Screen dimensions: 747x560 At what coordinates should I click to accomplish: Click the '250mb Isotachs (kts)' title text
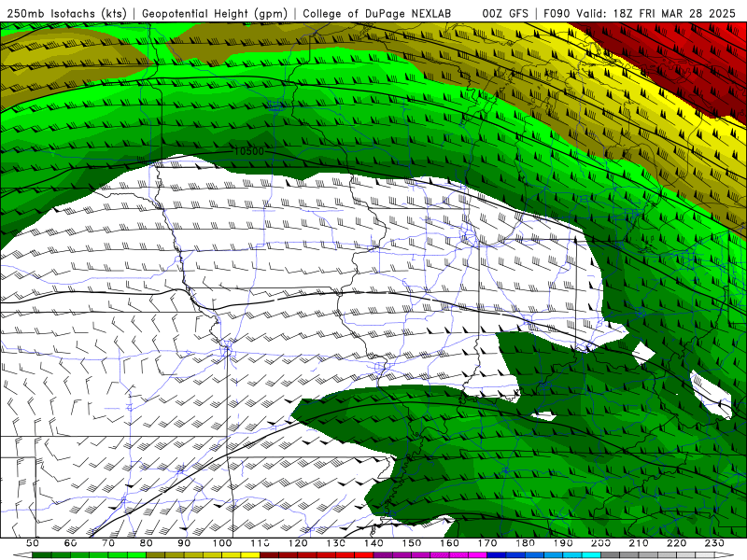67,13
